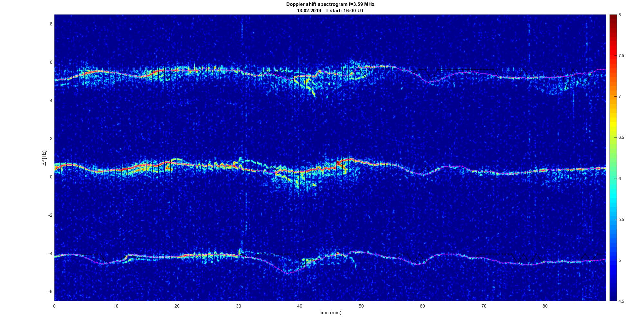
Task: Click the x-axis tick label 50
Action: pos(361,306)
